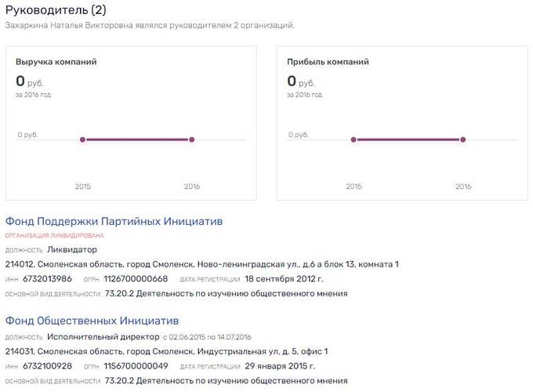Click INN number 6732013986

pyautogui.click(x=48, y=279)
